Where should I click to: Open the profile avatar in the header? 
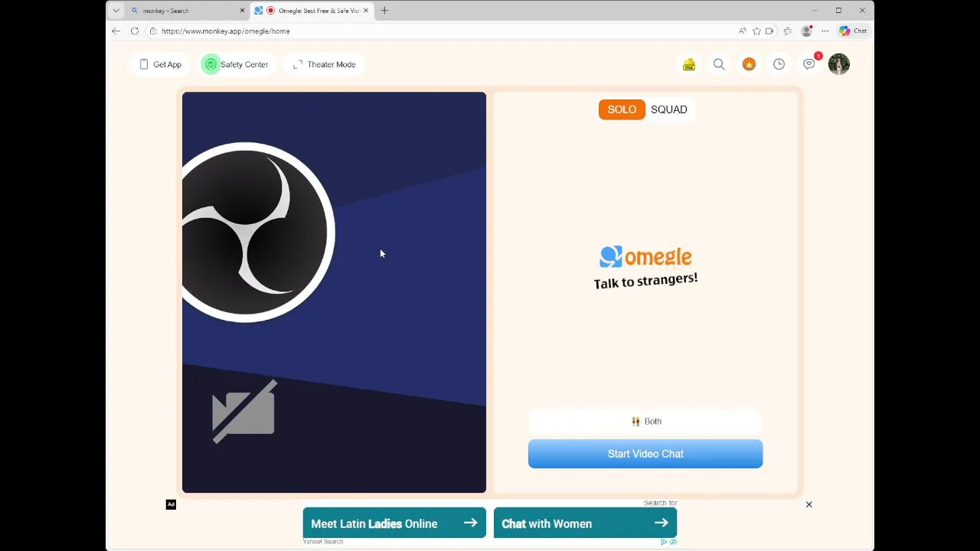click(x=839, y=64)
